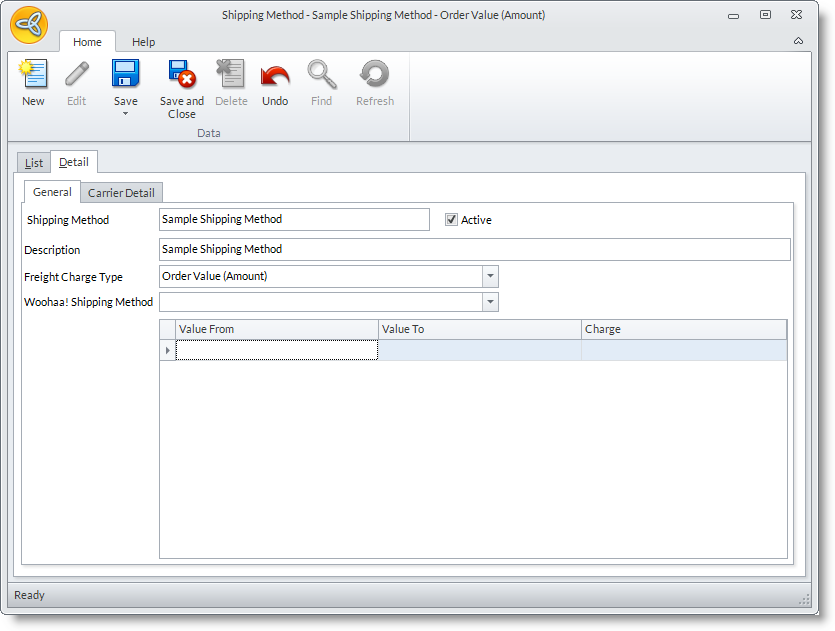Open the Carrier Detail tab
The height and width of the screenshot is (631, 835).
[x=121, y=193]
